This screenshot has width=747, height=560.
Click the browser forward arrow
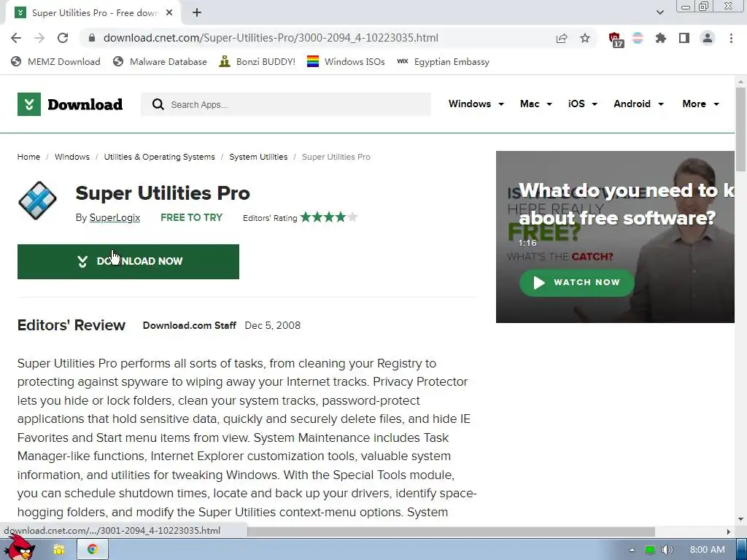click(x=39, y=38)
